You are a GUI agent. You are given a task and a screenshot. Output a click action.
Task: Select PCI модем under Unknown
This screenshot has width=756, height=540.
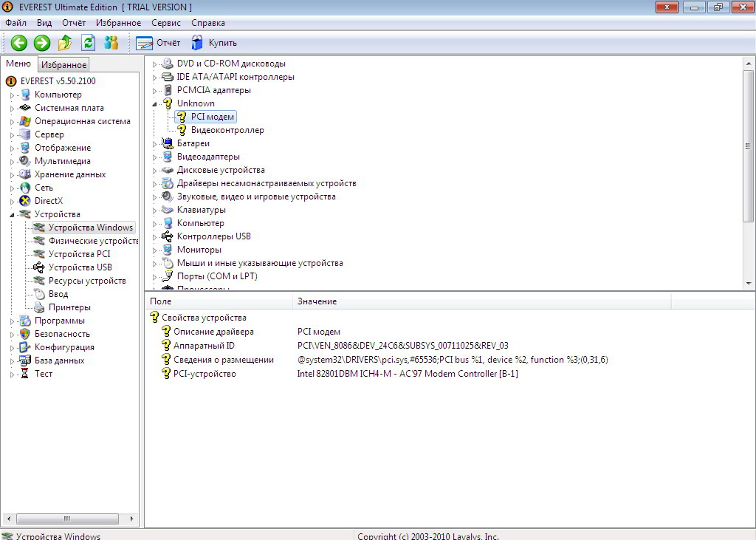(213, 117)
